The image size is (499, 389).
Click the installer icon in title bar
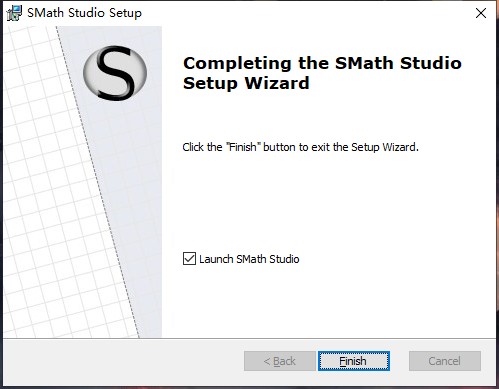point(14,13)
